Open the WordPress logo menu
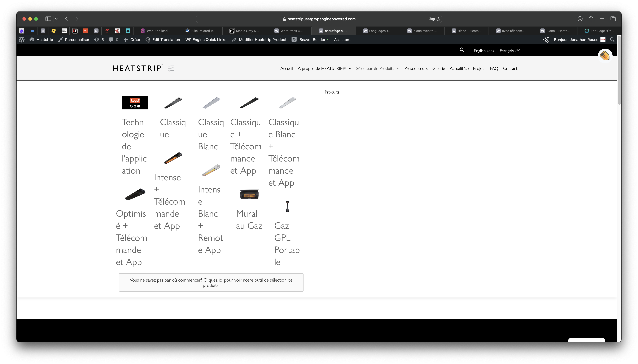The height and width of the screenshot is (364, 638). click(22, 40)
